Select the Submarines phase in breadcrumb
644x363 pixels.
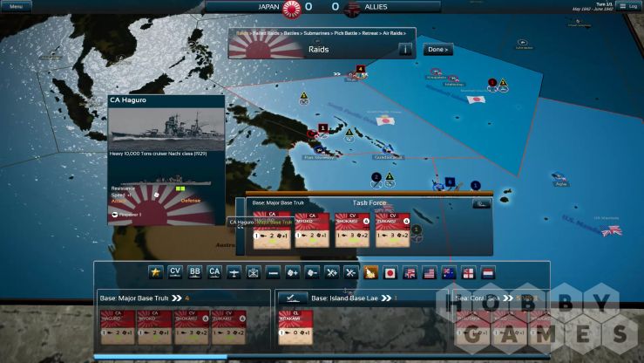click(316, 33)
